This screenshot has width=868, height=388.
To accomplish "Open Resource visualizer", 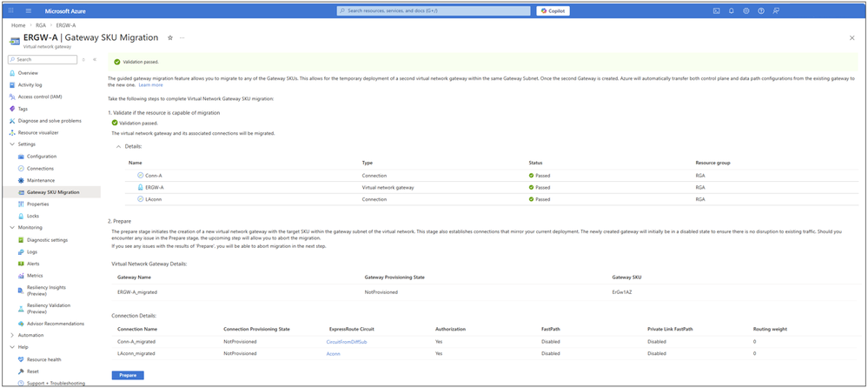I will pyautogui.click(x=37, y=132).
